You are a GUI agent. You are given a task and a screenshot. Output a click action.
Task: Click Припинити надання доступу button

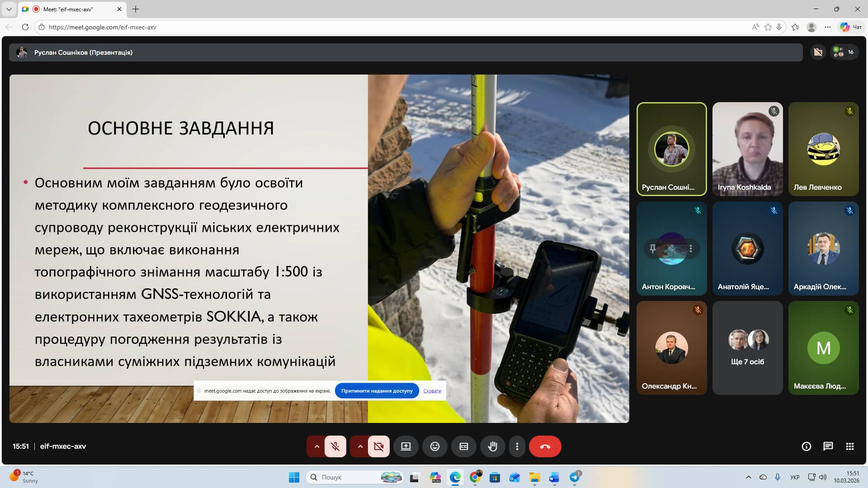click(x=377, y=391)
